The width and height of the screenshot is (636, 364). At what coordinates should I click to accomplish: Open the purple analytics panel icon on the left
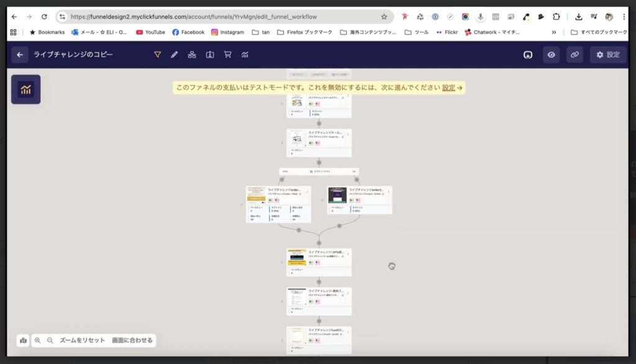click(x=25, y=89)
